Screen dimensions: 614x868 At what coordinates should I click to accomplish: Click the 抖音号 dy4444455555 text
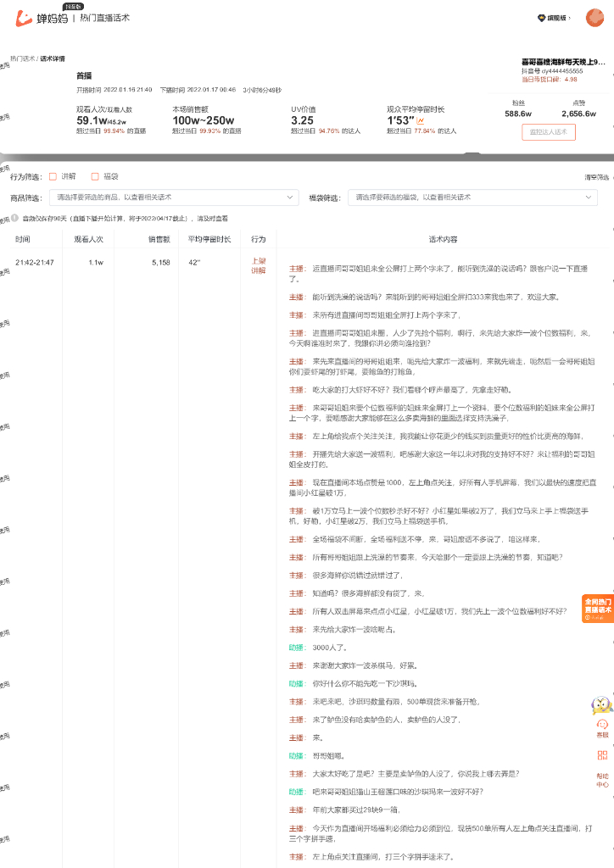click(x=552, y=71)
